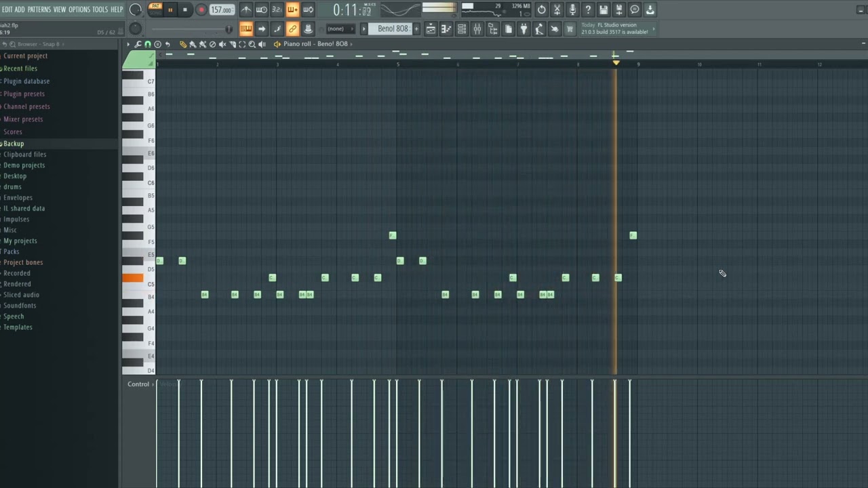Toggle piano roll magnet snap button
The image size is (868, 488).
pyautogui.click(x=148, y=44)
